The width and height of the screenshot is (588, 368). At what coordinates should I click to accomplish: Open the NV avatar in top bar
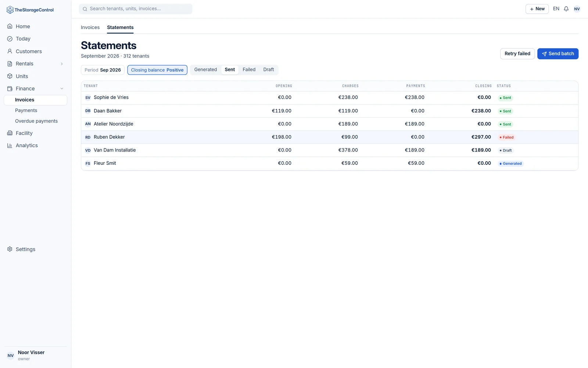pos(577,9)
